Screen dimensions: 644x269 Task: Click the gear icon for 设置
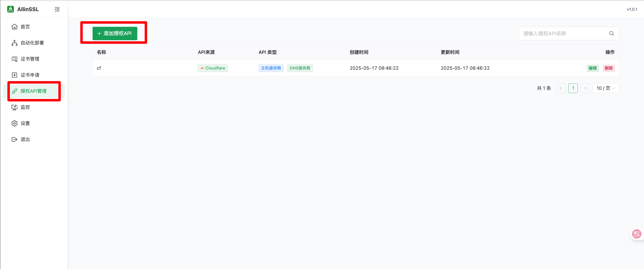click(15, 123)
